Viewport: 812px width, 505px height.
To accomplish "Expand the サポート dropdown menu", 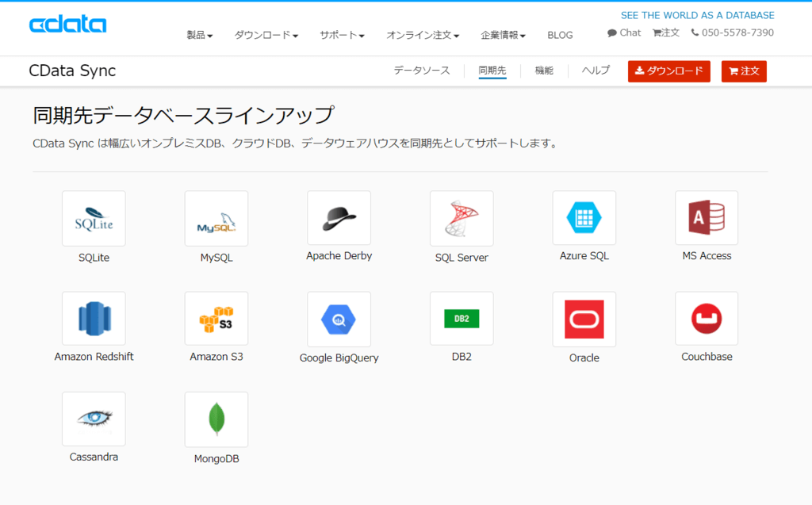I will click(x=342, y=35).
